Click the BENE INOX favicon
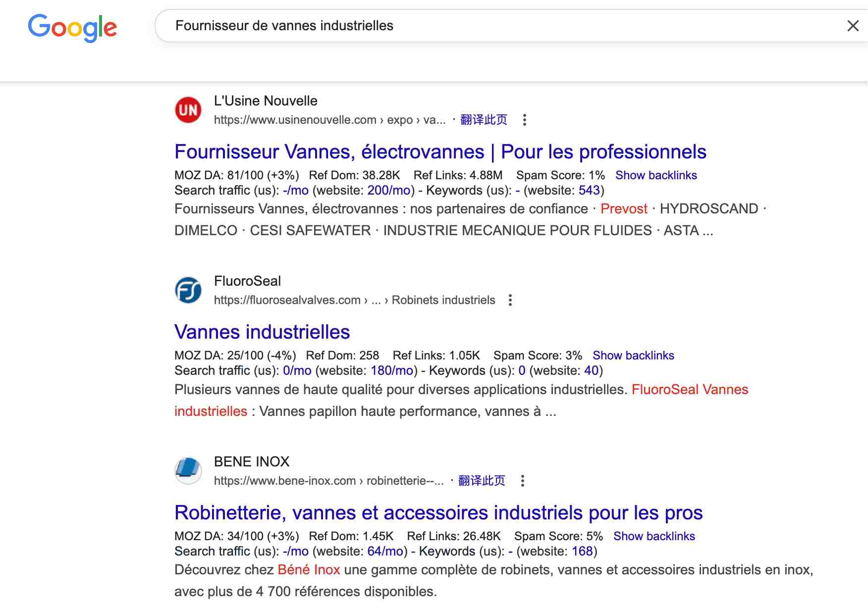This screenshot has width=868, height=610. coord(188,471)
